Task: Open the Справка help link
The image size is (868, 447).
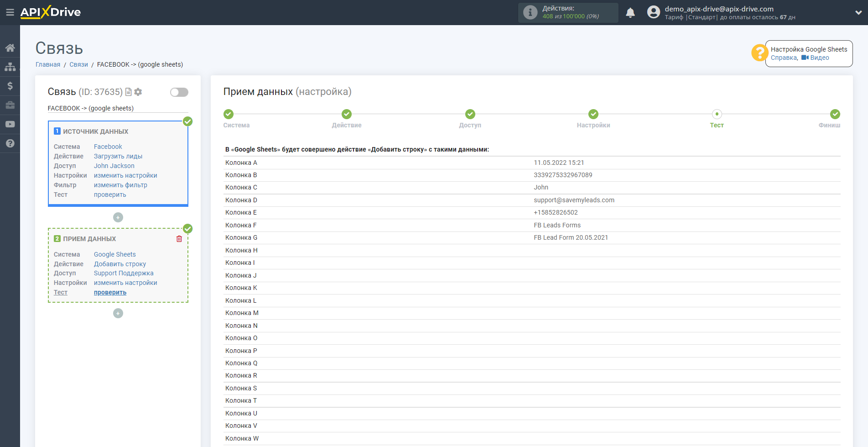Action: click(784, 58)
